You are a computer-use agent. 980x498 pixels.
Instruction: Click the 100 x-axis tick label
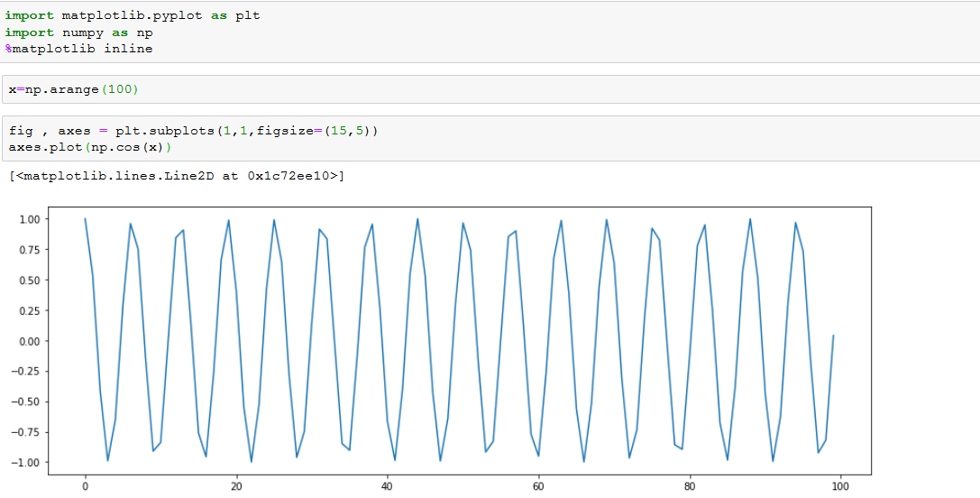click(840, 485)
